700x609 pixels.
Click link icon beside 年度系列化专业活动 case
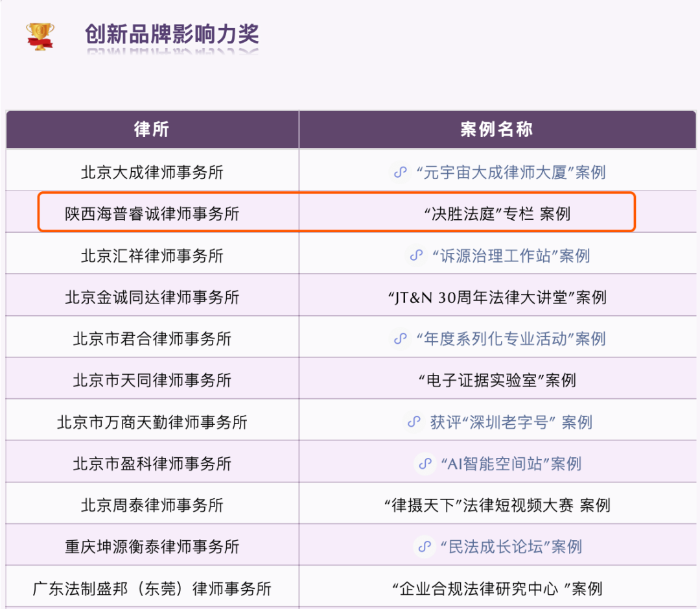point(401,339)
